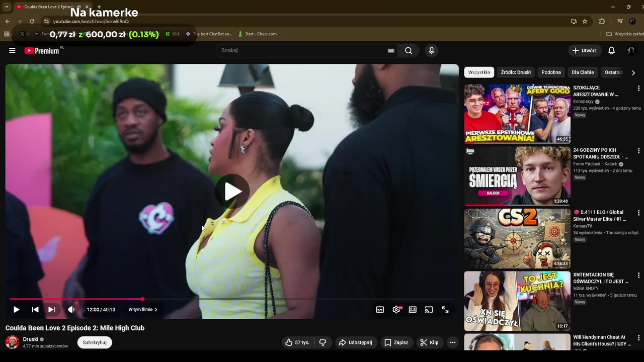
Task: Open options for 'XNTENTACION się oświadczył' video
Action: 638,276
